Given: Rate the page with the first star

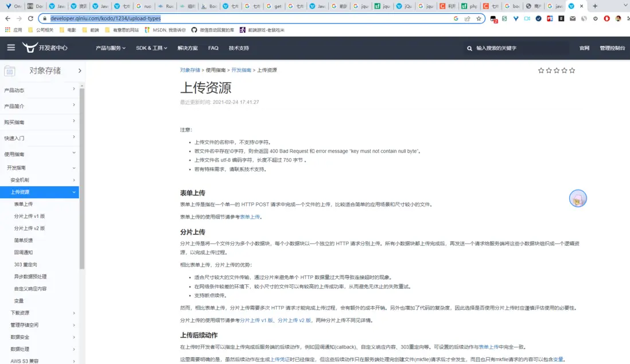Looking at the screenshot, I should click(541, 71).
